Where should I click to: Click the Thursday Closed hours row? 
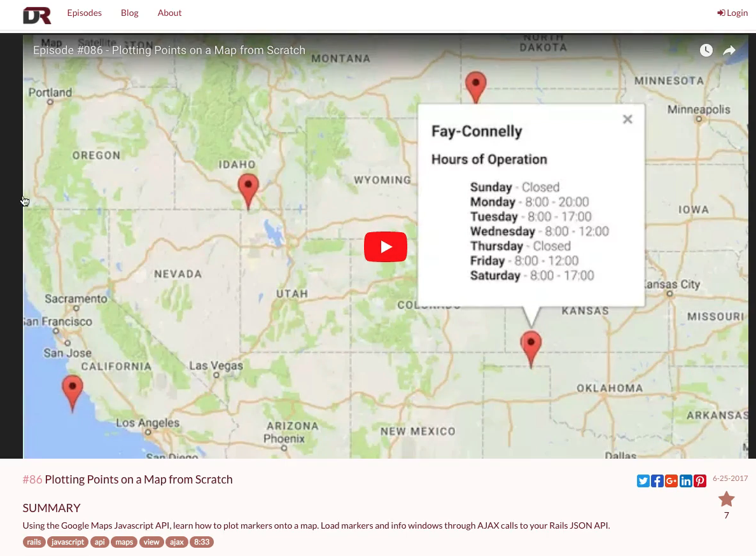(x=521, y=246)
